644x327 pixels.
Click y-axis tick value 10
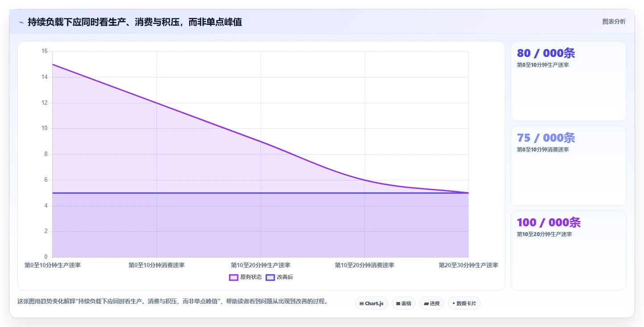coord(44,128)
